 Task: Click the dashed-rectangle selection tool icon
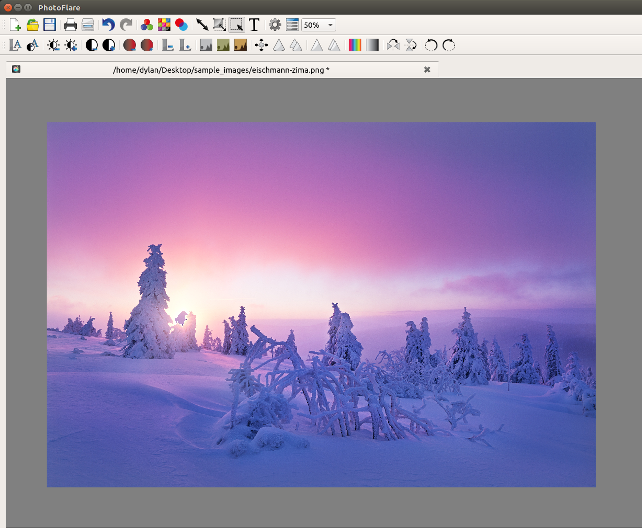(x=236, y=24)
